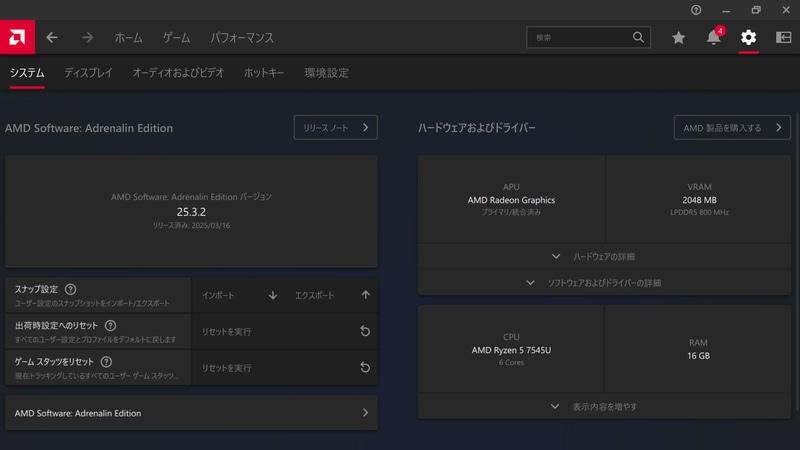Open リリース ノート button
800x450 pixels.
pyautogui.click(x=336, y=128)
